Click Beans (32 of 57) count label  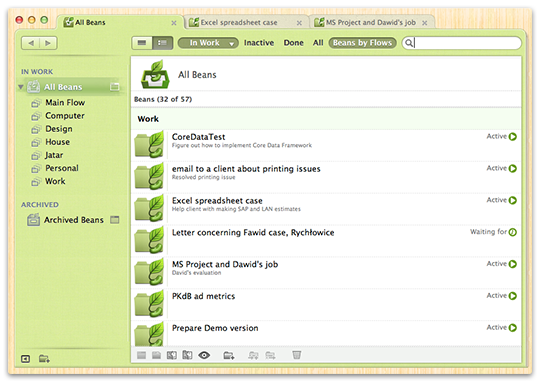point(163,99)
